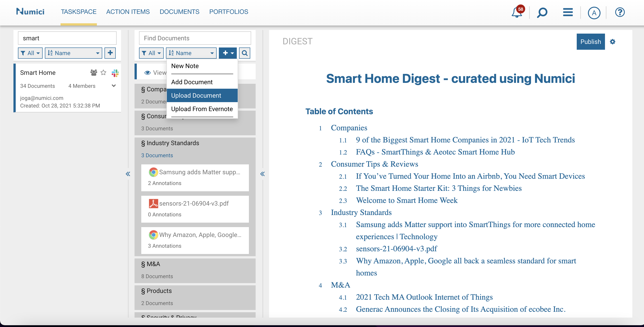Expand the Consumer Tips section with 3 Documents
Screen dimensions: 644x327
(x=195, y=123)
